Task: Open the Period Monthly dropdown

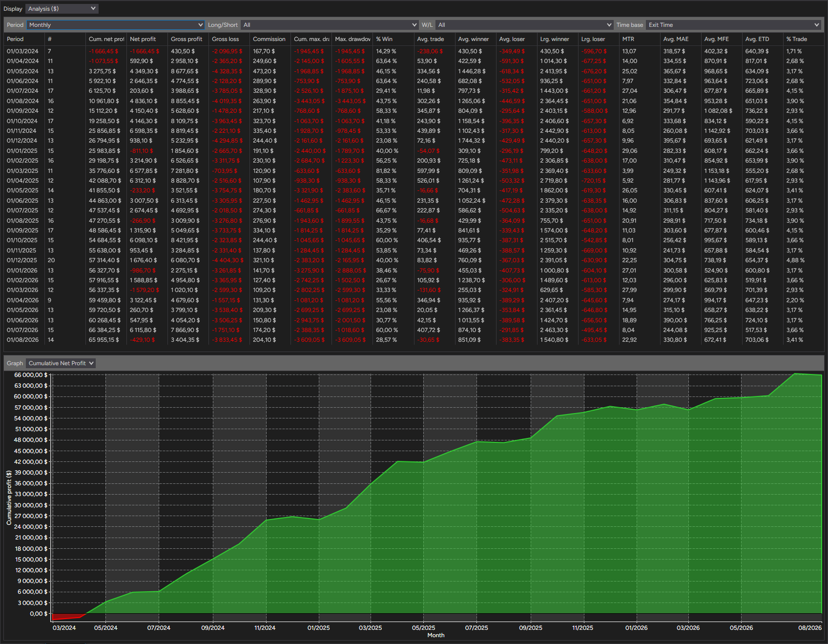Action: (116, 25)
